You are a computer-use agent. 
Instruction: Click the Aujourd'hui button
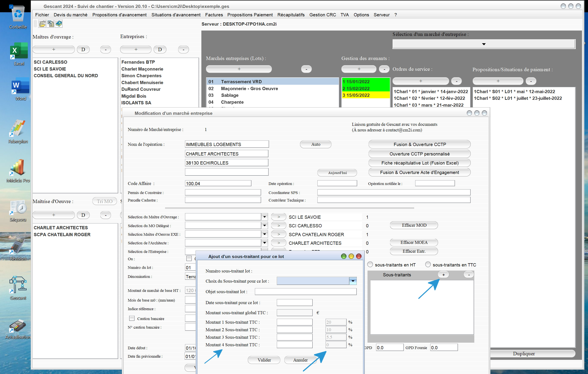click(x=337, y=173)
